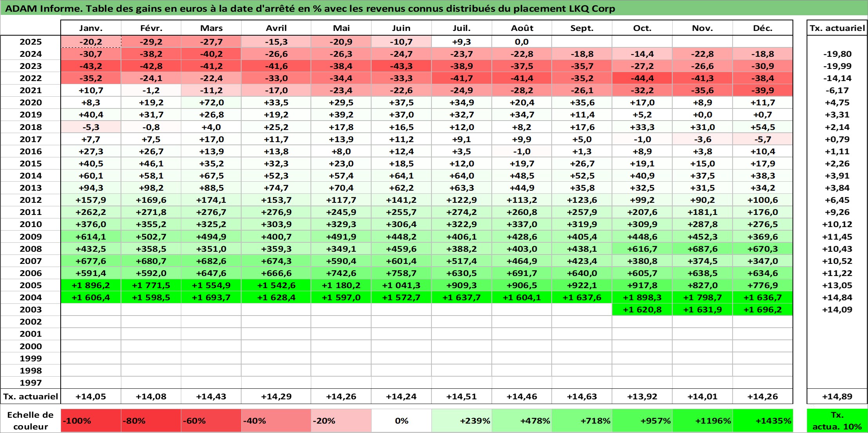Screen dimensions: 868x433
Task: Select cell +98,2 in February 2013
Action: pyautogui.click(x=151, y=188)
